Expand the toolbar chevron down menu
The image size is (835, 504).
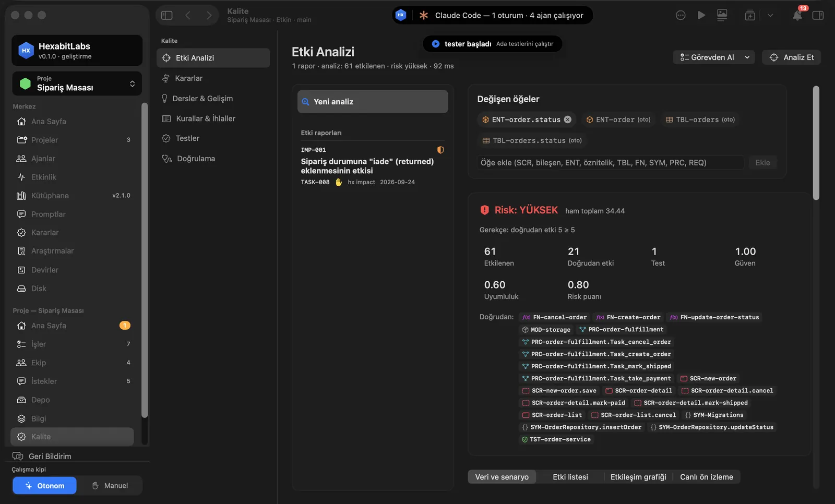770,15
